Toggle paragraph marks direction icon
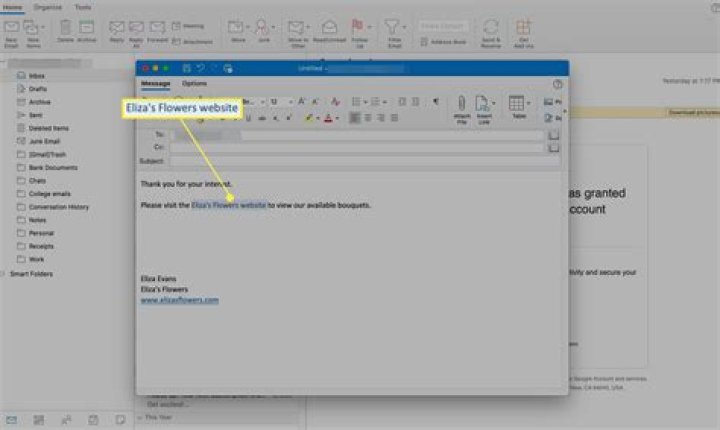The width and height of the screenshot is (720, 430). (436, 102)
